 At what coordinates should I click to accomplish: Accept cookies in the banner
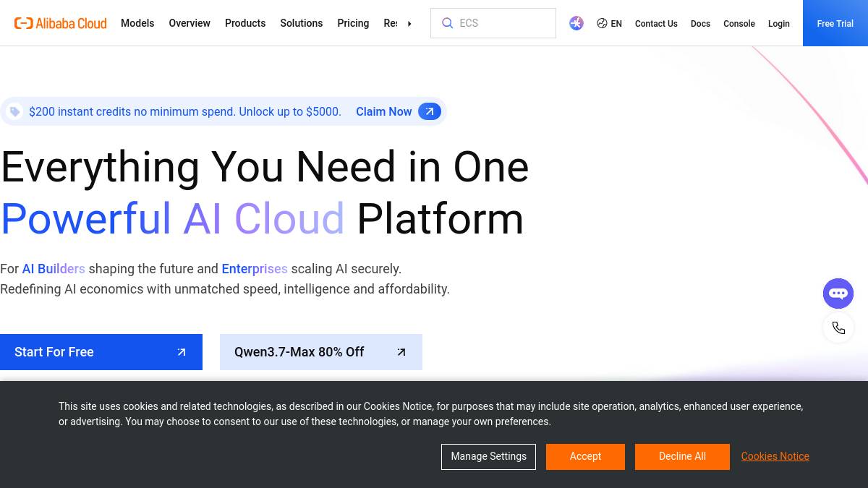point(585,456)
